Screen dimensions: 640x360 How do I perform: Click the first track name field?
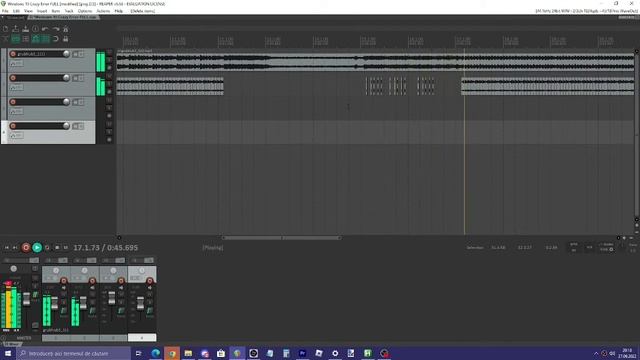click(39, 54)
